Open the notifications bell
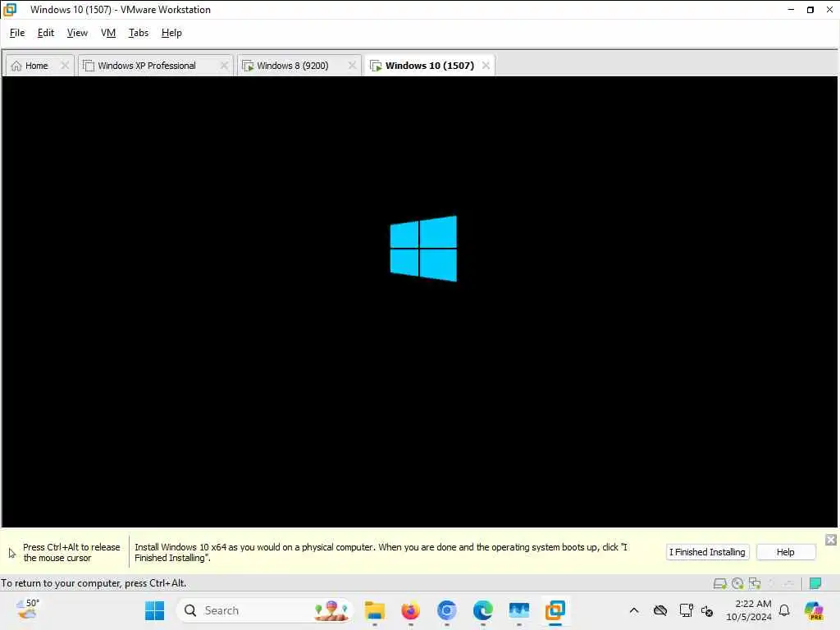The image size is (840, 630). pos(784,610)
